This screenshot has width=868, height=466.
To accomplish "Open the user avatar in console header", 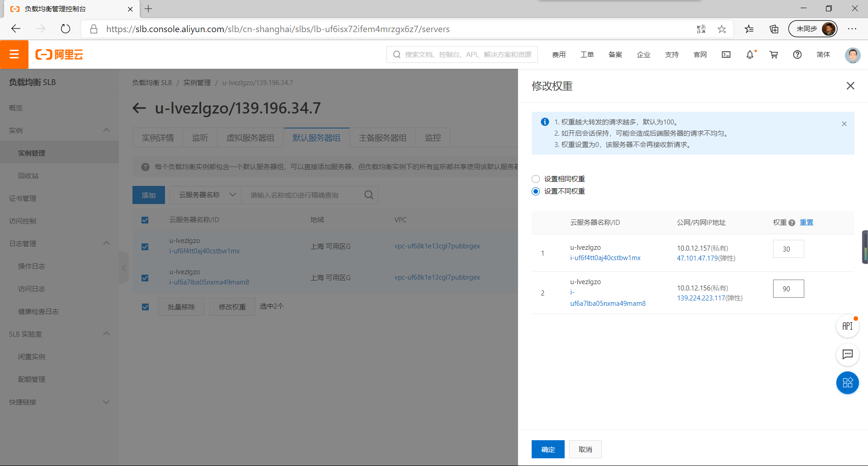I will click(x=853, y=55).
